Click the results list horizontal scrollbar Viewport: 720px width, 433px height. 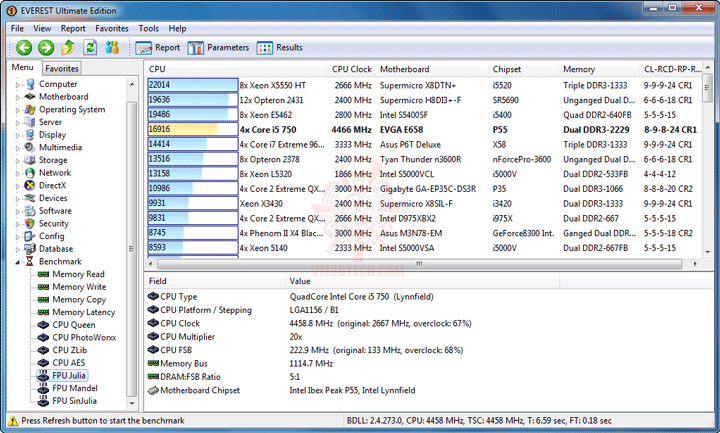419,264
